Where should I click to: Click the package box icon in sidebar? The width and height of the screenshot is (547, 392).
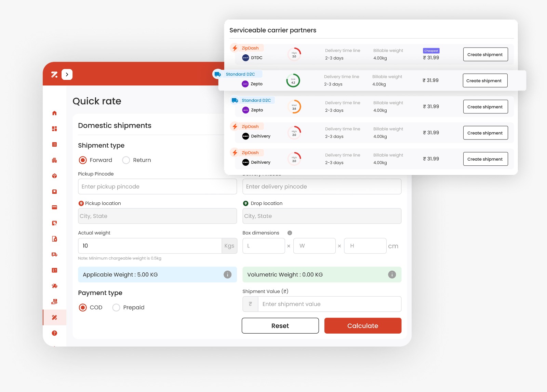click(x=54, y=176)
